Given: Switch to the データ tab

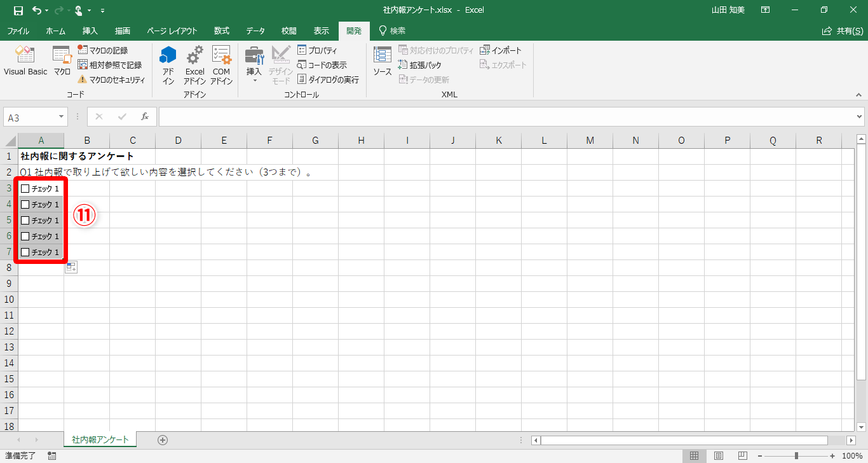Looking at the screenshot, I should [255, 31].
